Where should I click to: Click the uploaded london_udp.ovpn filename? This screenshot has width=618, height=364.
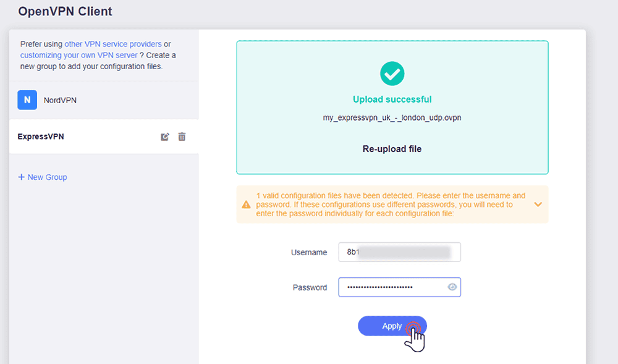point(392,118)
